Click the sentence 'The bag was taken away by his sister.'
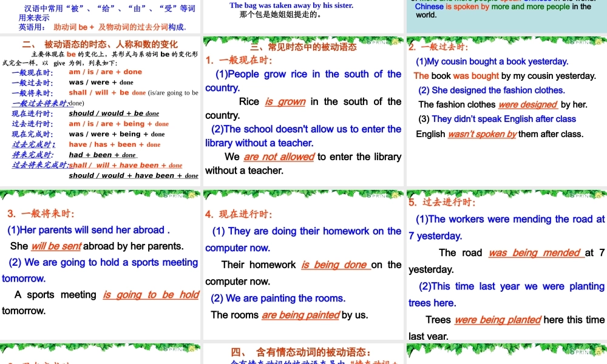The height and width of the screenshot is (364, 607). tap(291, 5)
